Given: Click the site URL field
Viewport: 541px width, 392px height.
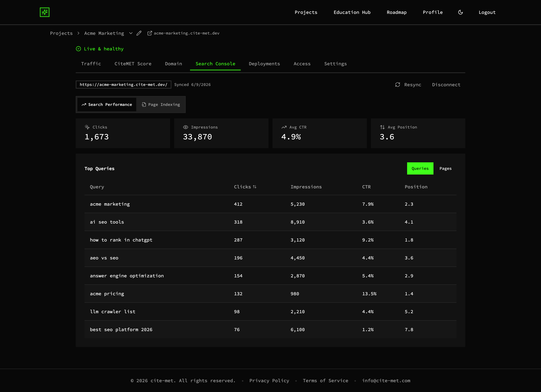Looking at the screenshot, I should pyautogui.click(x=124, y=84).
